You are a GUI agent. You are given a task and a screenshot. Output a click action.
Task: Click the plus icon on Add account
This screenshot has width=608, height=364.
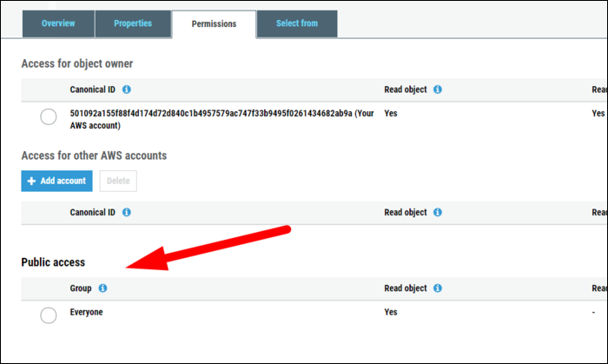click(31, 181)
